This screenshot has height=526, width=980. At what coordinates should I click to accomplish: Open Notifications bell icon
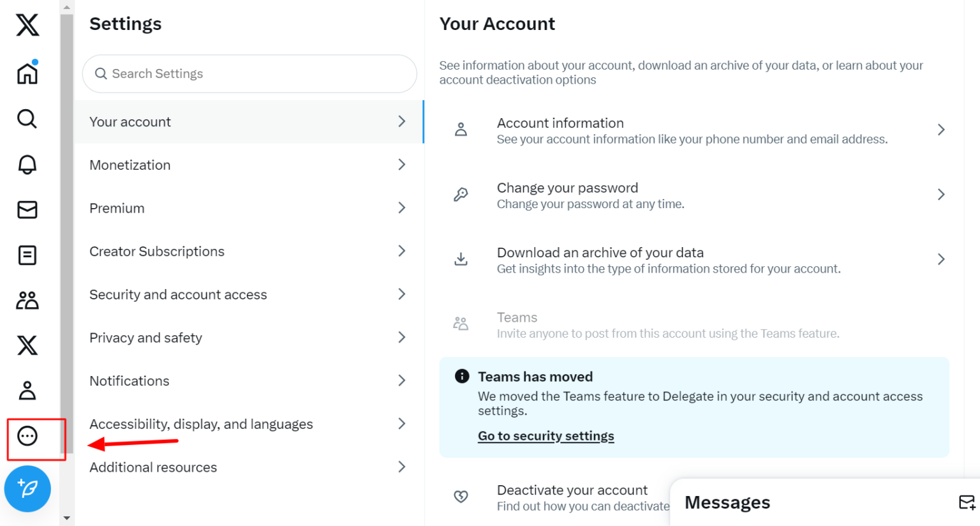pos(27,165)
